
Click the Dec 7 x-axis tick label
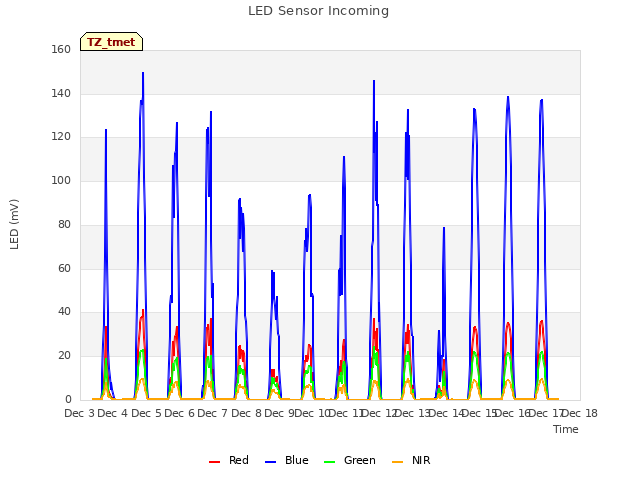tap(213, 413)
